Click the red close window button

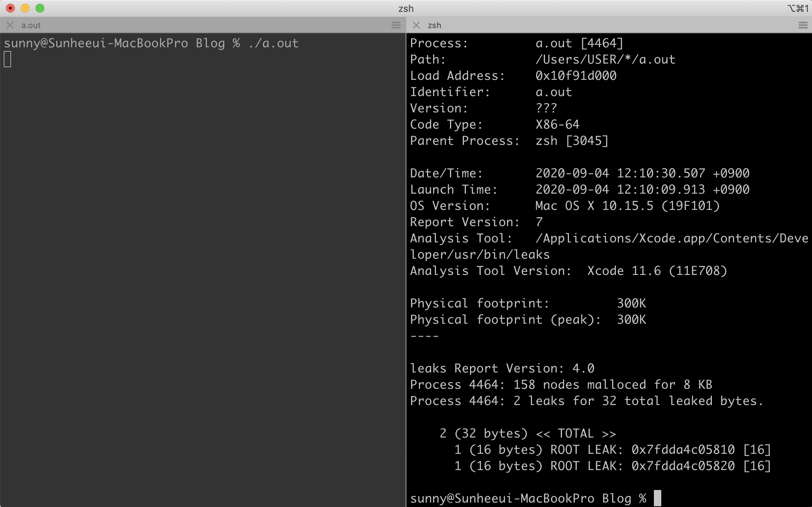(x=10, y=8)
